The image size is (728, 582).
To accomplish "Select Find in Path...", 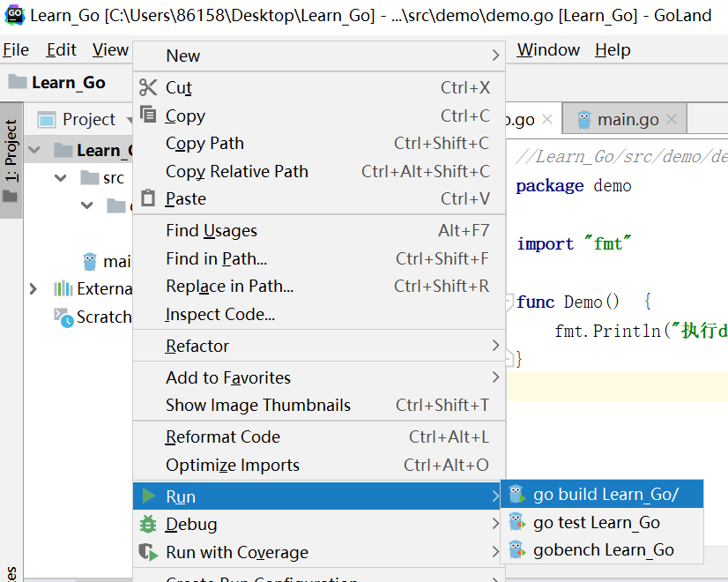I will click(319, 258).
